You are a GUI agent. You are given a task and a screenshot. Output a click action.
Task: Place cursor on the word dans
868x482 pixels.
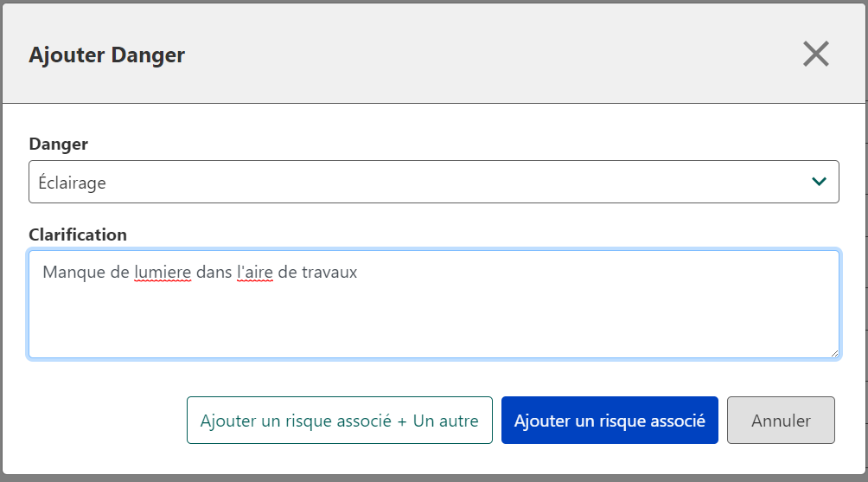(x=214, y=272)
